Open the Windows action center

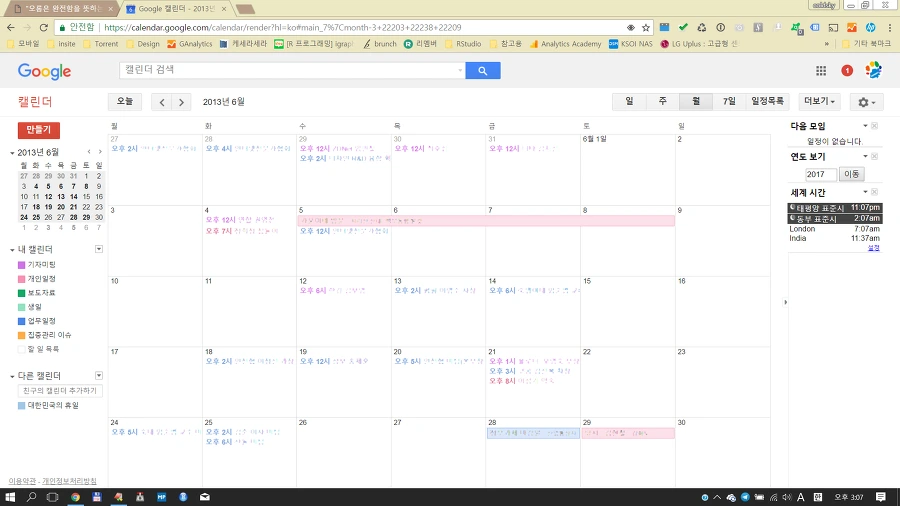tap(880, 497)
